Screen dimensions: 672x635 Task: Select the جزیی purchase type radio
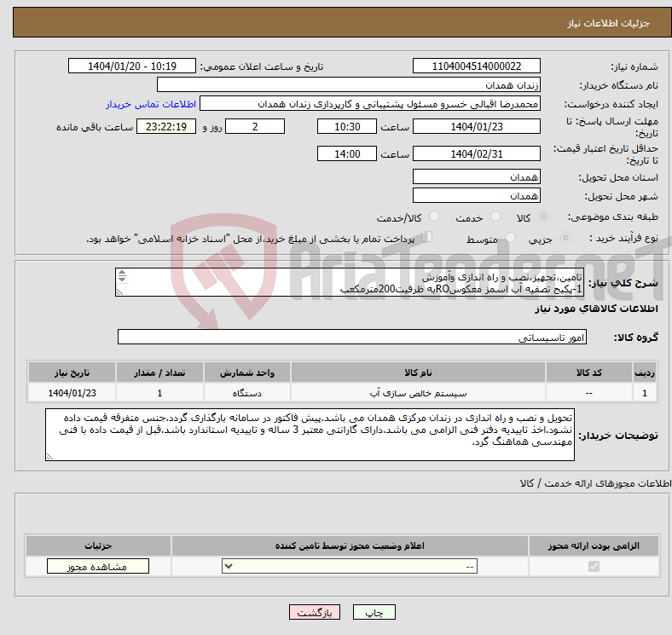(x=565, y=238)
